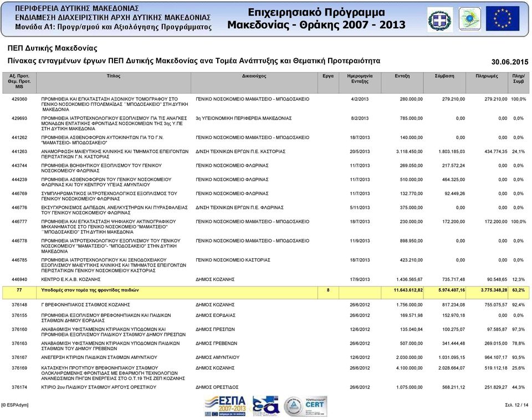This screenshot has width=532, height=420.
Task: Select MIS code 376169
Action: [19, 368]
